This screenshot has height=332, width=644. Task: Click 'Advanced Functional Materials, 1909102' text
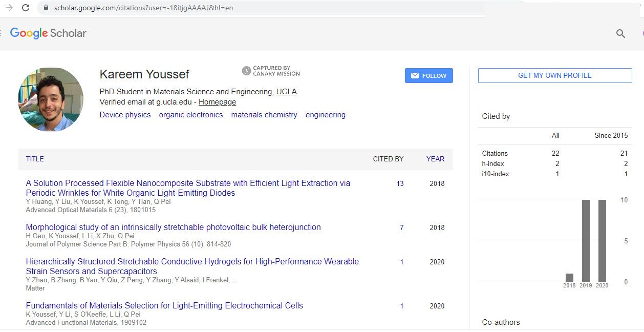click(86, 323)
